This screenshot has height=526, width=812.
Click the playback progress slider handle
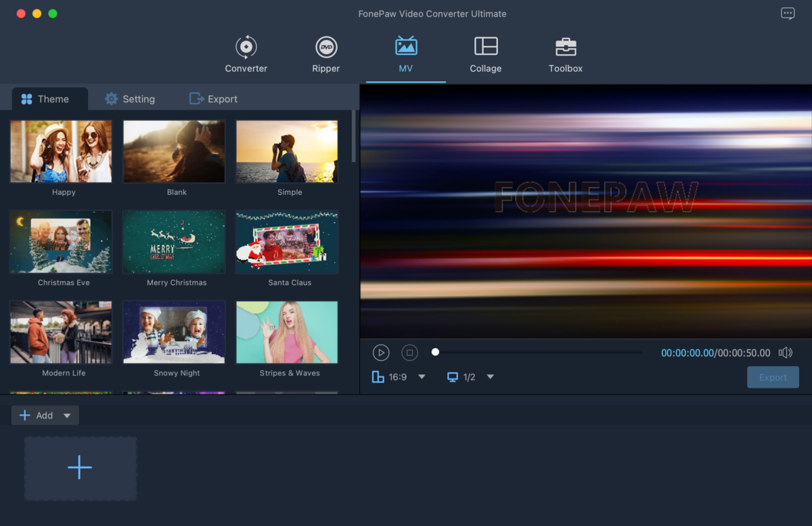[436, 352]
